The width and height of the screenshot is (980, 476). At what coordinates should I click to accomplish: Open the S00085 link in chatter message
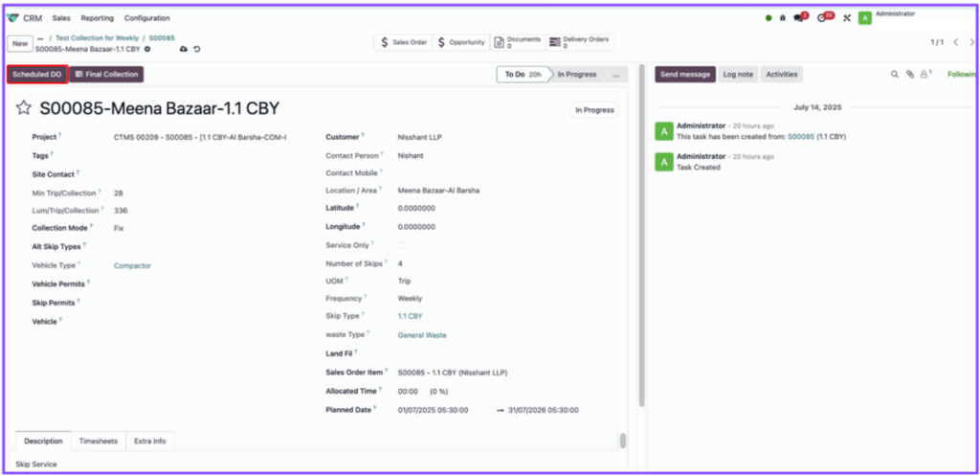pos(801,137)
